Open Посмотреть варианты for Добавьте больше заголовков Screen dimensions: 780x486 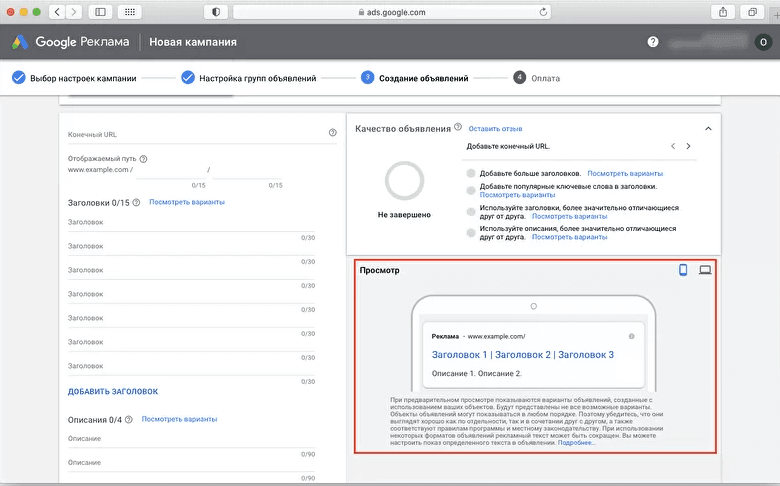point(625,174)
